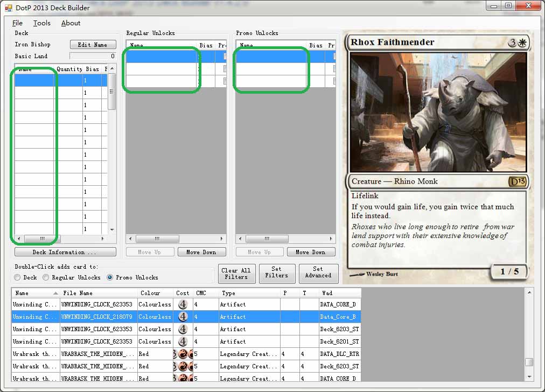The width and height of the screenshot is (545, 392).
Task: Click Set Advanced button
Action: pos(318,272)
